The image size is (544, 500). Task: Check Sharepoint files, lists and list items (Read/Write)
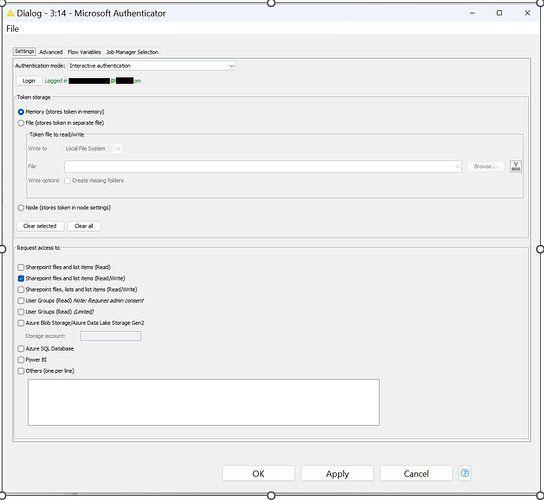click(x=21, y=289)
